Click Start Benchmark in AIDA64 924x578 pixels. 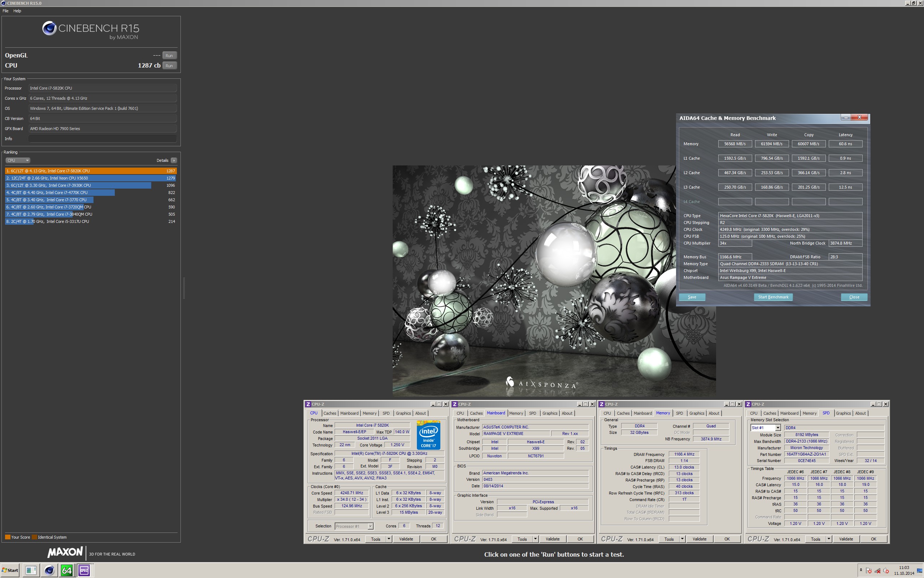(x=773, y=297)
